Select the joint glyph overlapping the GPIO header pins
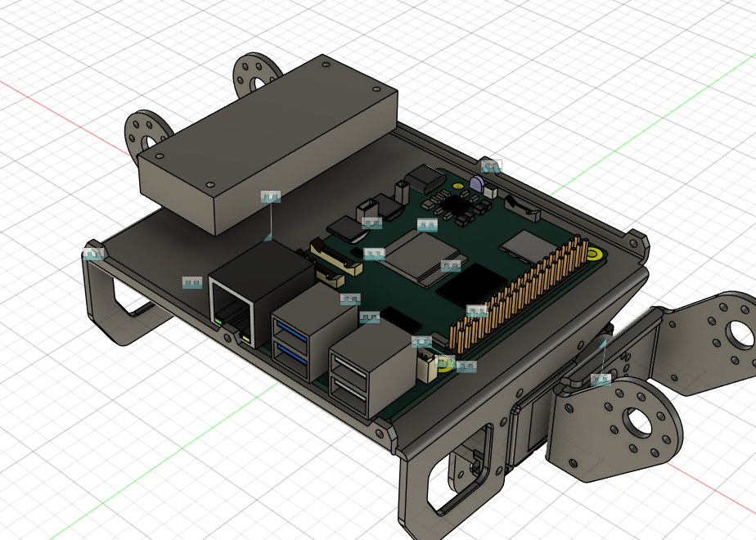The height and width of the screenshot is (540, 756). (477, 311)
